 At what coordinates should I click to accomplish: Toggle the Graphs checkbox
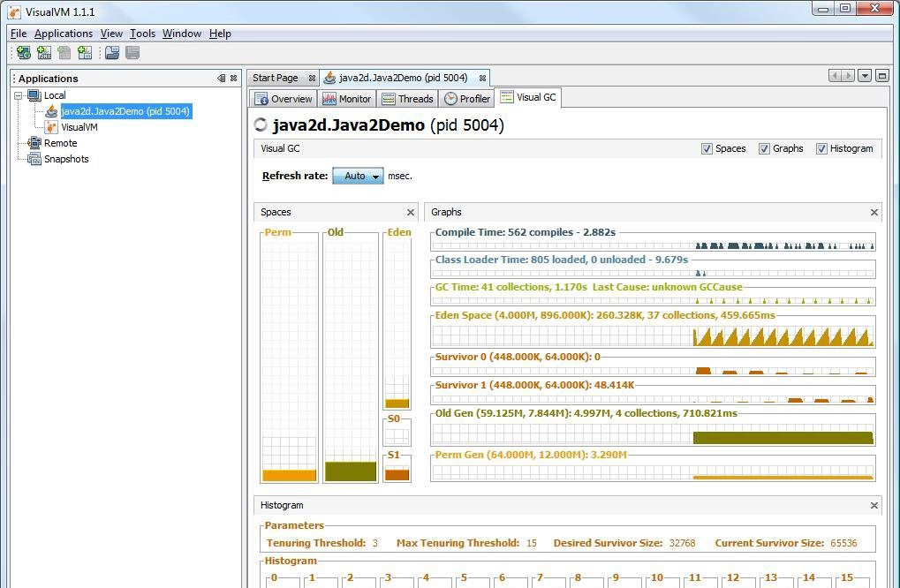click(x=764, y=148)
